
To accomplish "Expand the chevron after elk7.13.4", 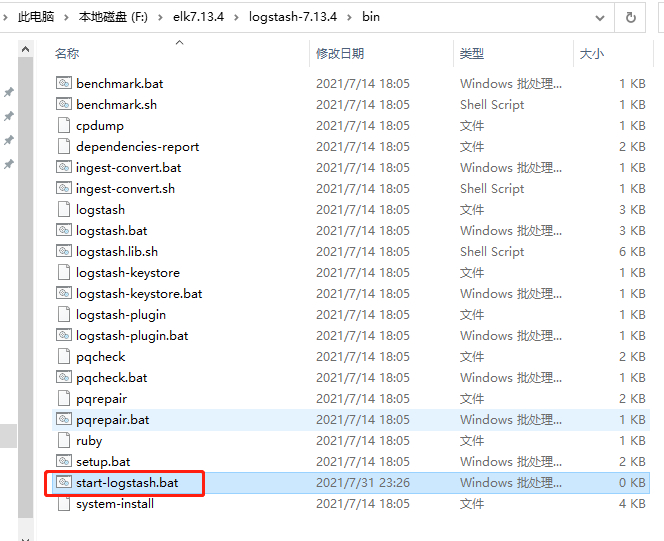I will [236, 17].
